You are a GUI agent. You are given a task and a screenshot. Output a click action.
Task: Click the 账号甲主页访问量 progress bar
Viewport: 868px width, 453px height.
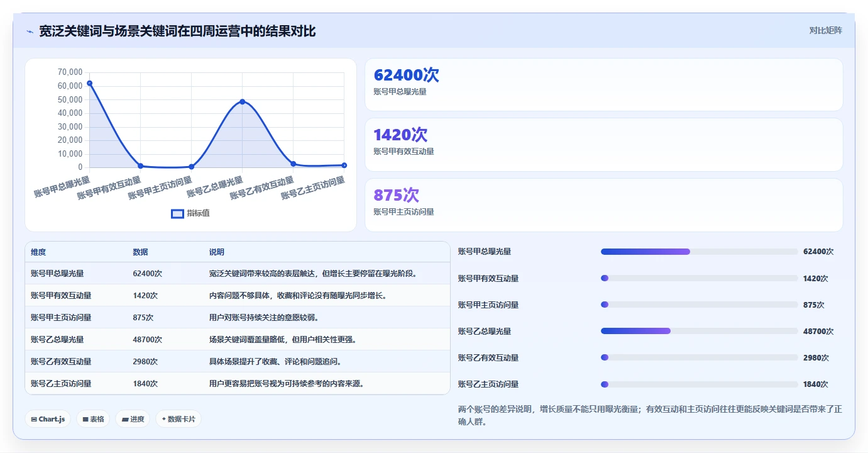click(x=699, y=305)
